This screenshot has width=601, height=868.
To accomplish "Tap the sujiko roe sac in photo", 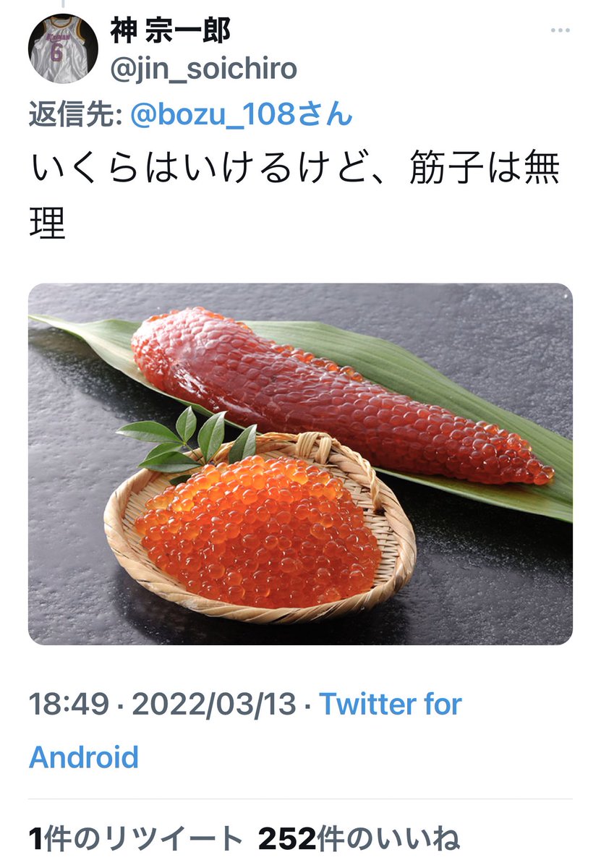I will pyautogui.click(x=340, y=396).
